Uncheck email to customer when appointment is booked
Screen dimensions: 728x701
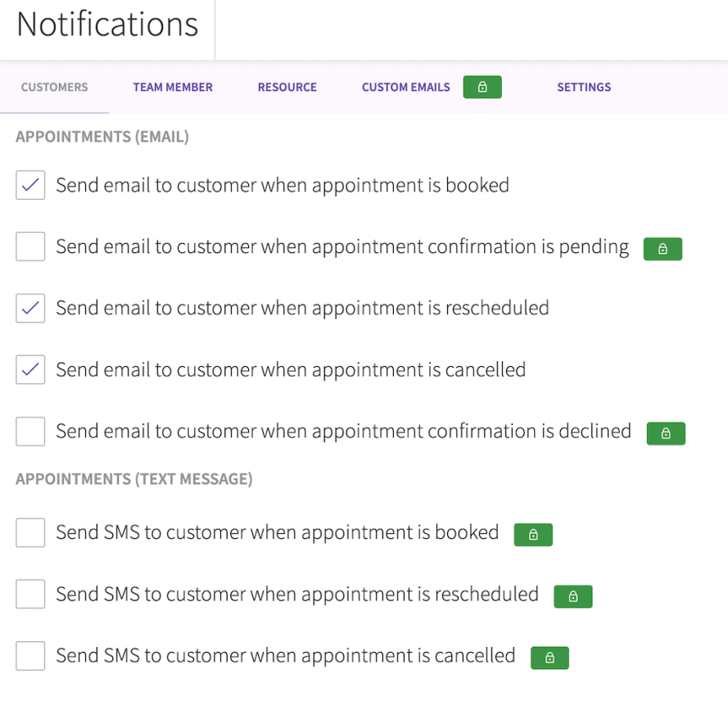click(29, 185)
